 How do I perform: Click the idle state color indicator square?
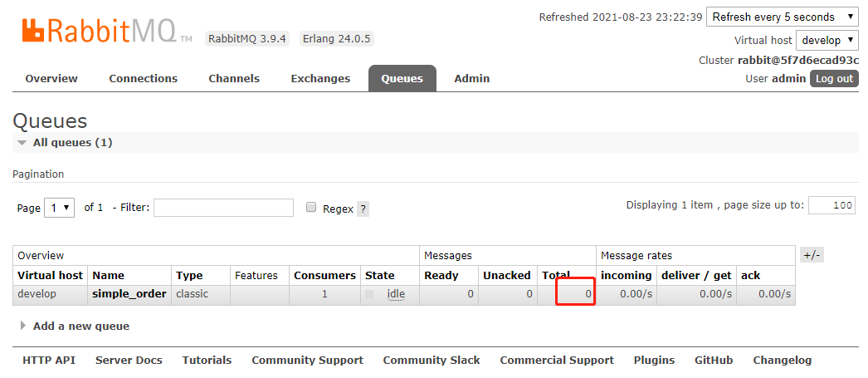369,294
